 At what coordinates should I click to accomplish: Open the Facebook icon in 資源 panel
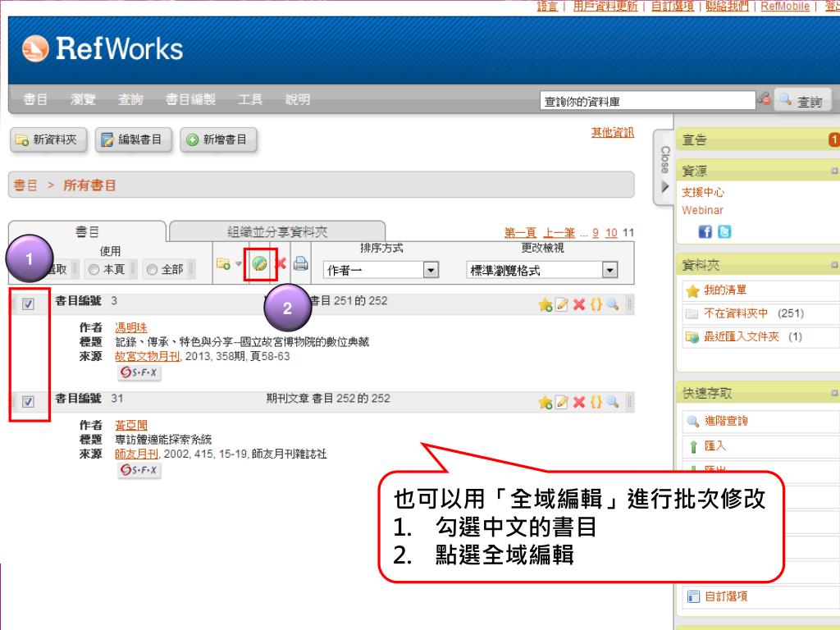tap(705, 231)
